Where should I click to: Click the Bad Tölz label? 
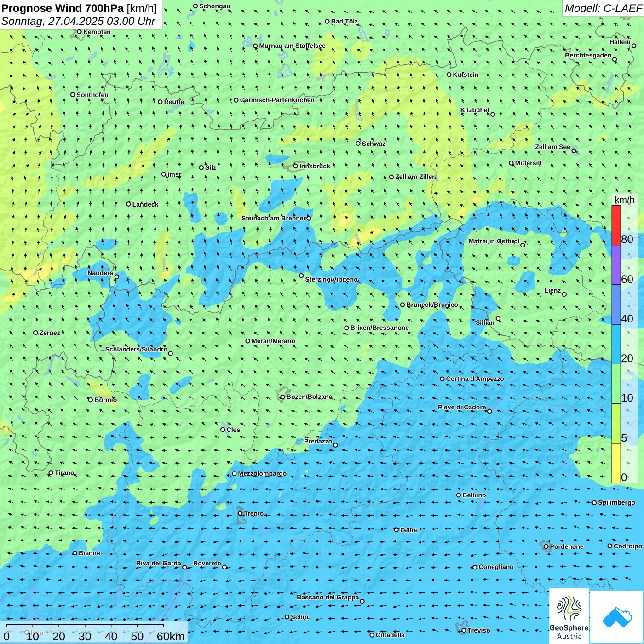pyautogui.click(x=345, y=21)
